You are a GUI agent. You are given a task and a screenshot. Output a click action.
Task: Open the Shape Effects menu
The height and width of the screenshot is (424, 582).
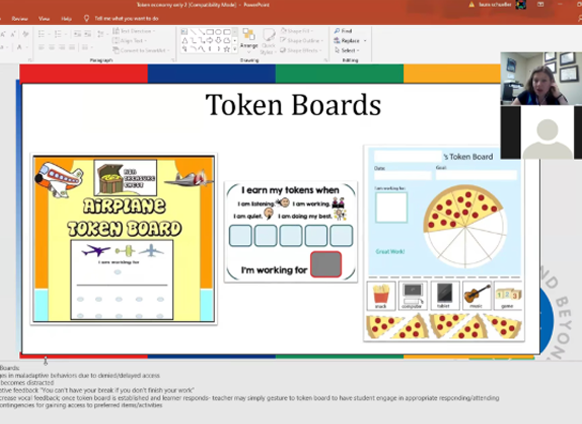coord(301,50)
